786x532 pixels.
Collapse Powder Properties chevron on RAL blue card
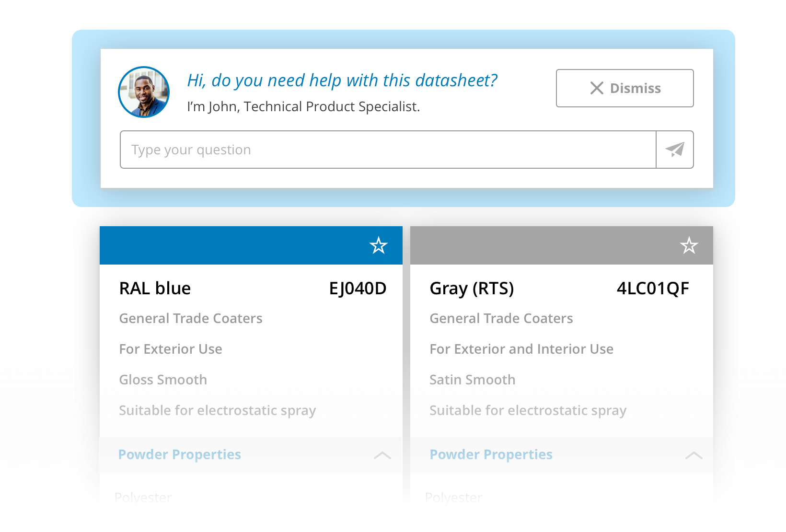point(382,455)
